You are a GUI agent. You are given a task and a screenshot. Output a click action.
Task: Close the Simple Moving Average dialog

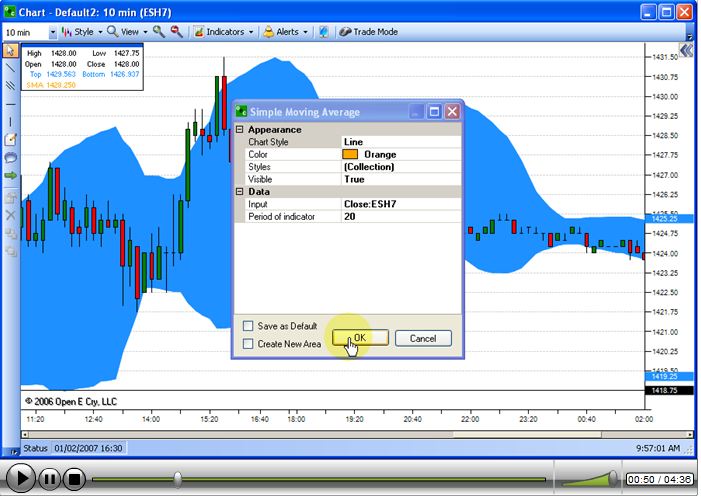[452, 111]
